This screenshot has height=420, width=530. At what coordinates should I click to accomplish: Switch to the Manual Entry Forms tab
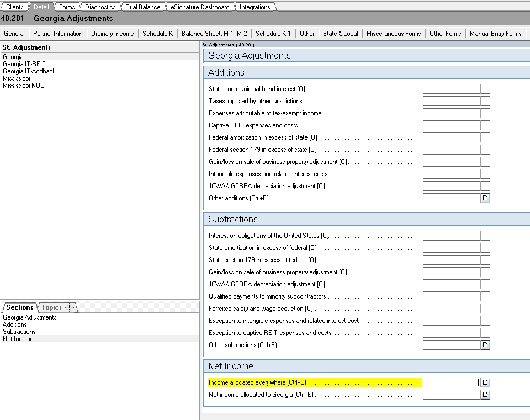(495, 33)
